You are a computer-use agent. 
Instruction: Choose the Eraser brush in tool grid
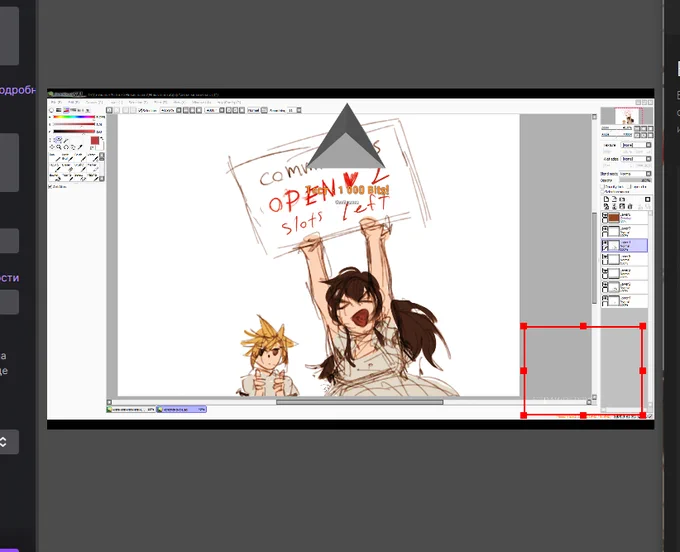point(69,169)
